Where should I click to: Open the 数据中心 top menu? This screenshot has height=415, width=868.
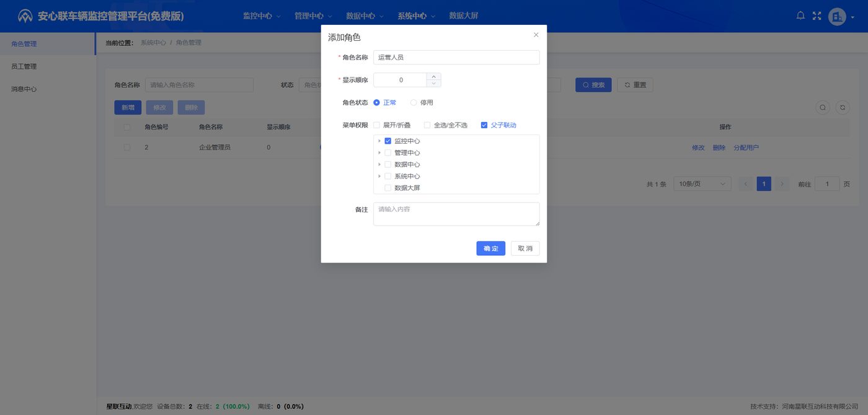(365, 16)
